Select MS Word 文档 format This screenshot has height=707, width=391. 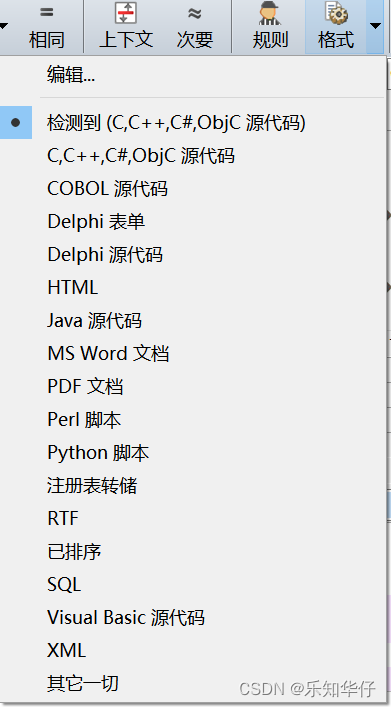(x=108, y=353)
